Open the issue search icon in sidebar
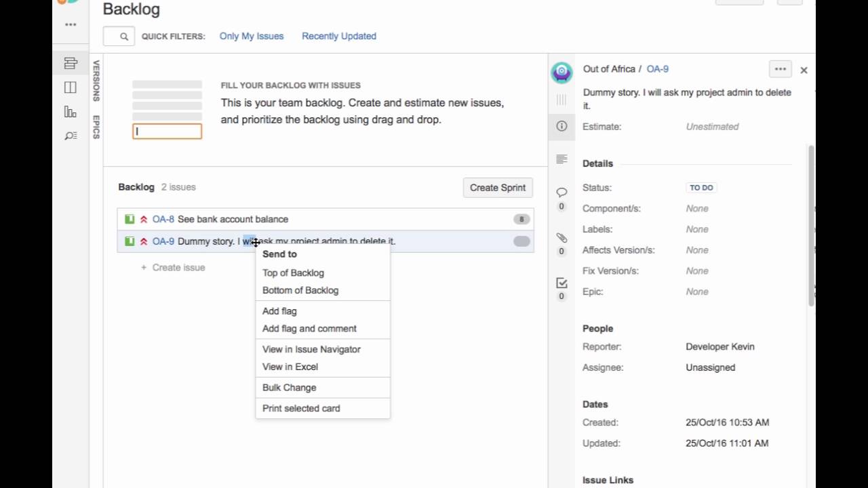Image resolution: width=868 pixels, height=488 pixels. (71, 136)
